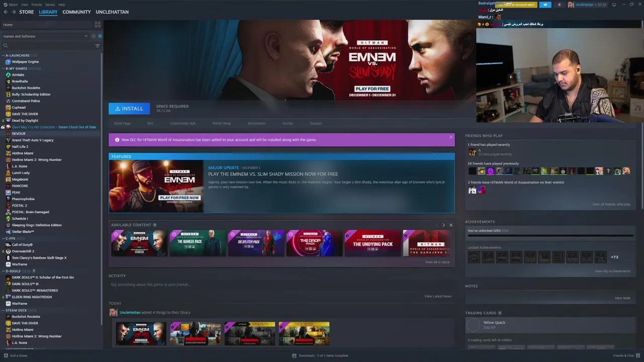Click Trading Cards help question mark
This screenshot has height=362, width=644.
point(500,313)
